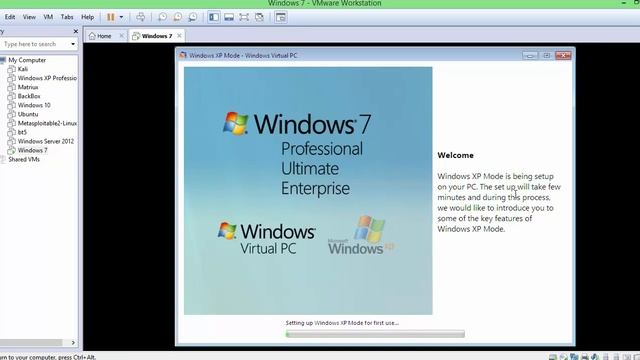
Task: Click the library scrollbar right arrow
Action: click(x=73, y=342)
